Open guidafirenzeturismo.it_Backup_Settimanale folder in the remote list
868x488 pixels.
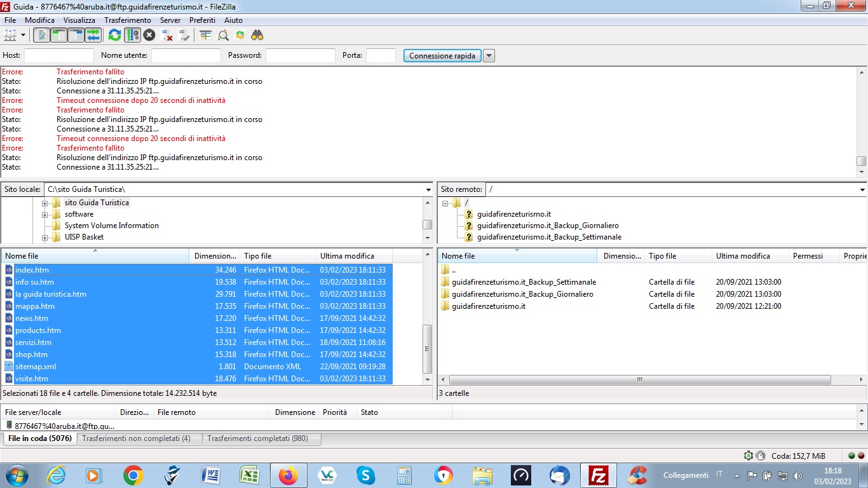(x=524, y=282)
